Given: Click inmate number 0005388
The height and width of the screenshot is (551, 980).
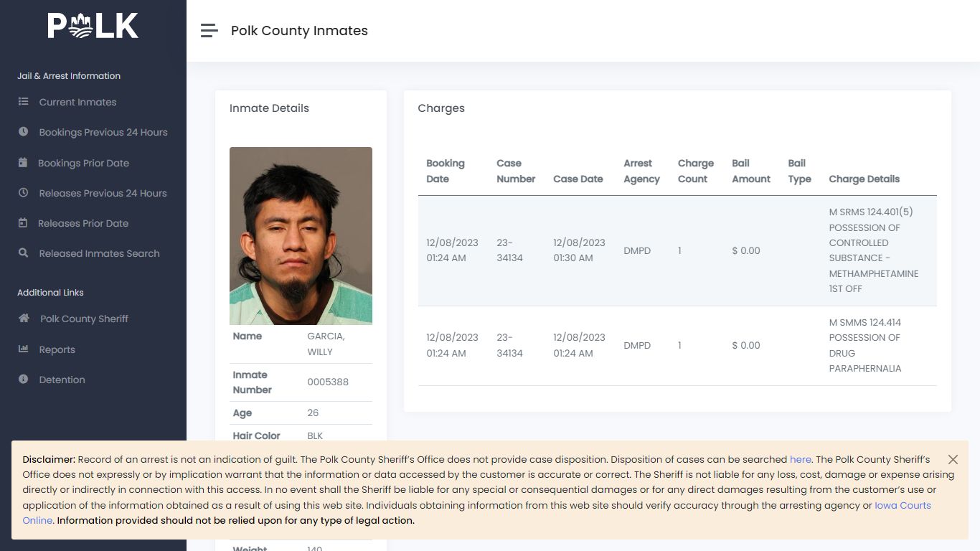Looking at the screenshot, I should [x=328, y=382].
